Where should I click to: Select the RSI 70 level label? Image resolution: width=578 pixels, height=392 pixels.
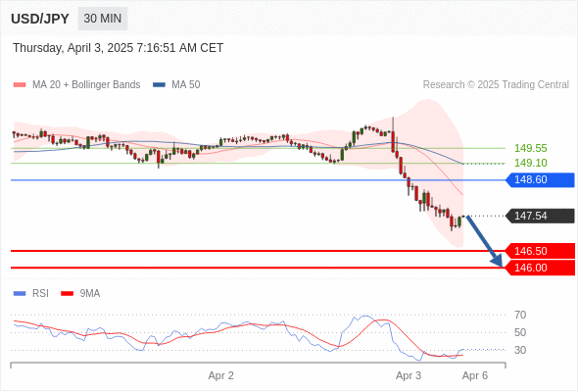(520, 315)
